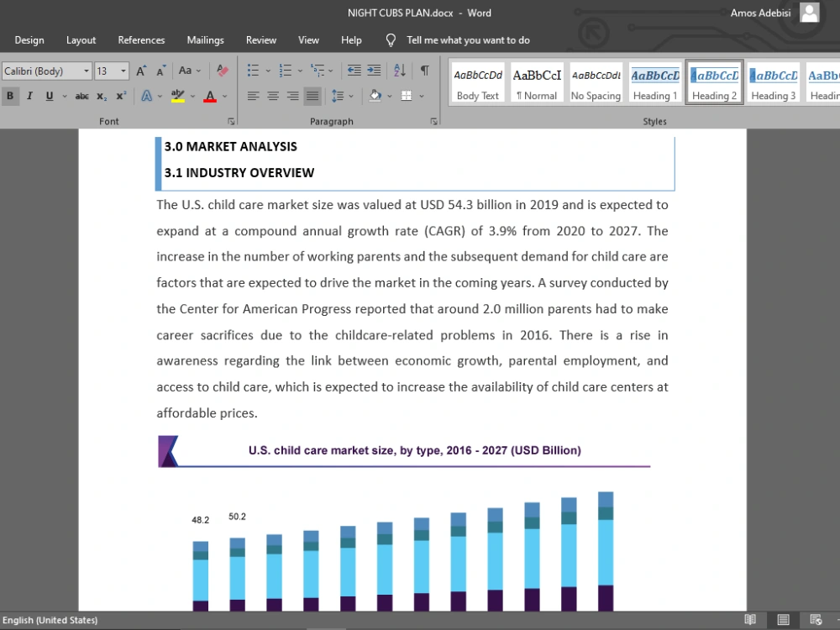The height and width of the screenshot is (630, 840).
Task: Toggle Italic formatting
Action: click(29, 96)
